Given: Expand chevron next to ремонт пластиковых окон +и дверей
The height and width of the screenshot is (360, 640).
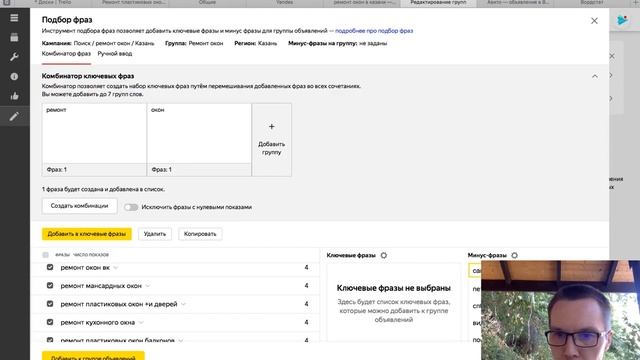Looking at the screenshot, I should [183, 304].
